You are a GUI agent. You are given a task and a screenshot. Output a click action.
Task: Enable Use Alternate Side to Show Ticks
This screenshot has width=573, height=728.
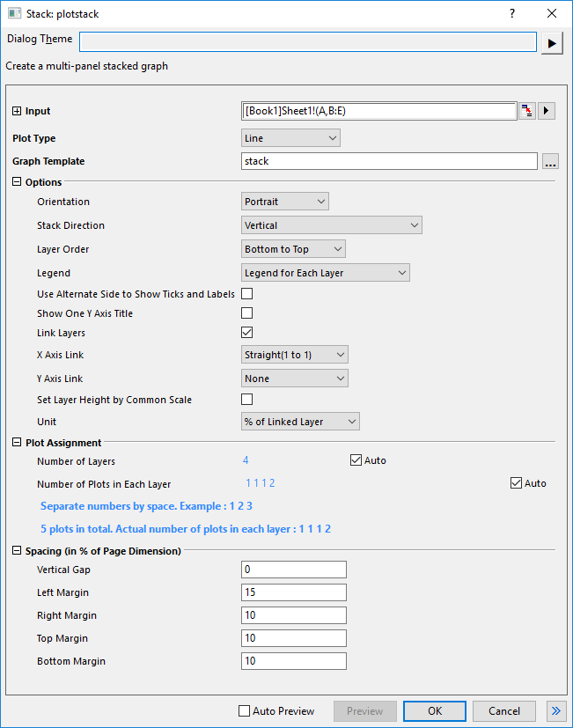tap(247, 294)
